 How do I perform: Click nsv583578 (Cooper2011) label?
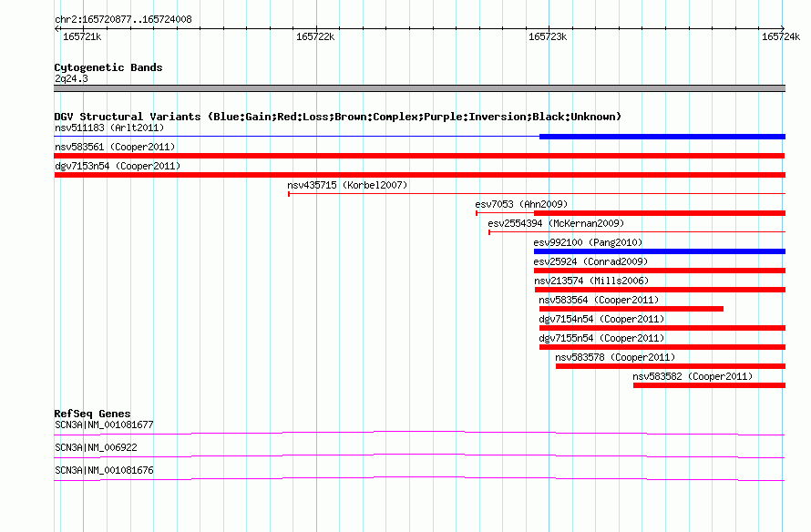click(x=615, y=357)
